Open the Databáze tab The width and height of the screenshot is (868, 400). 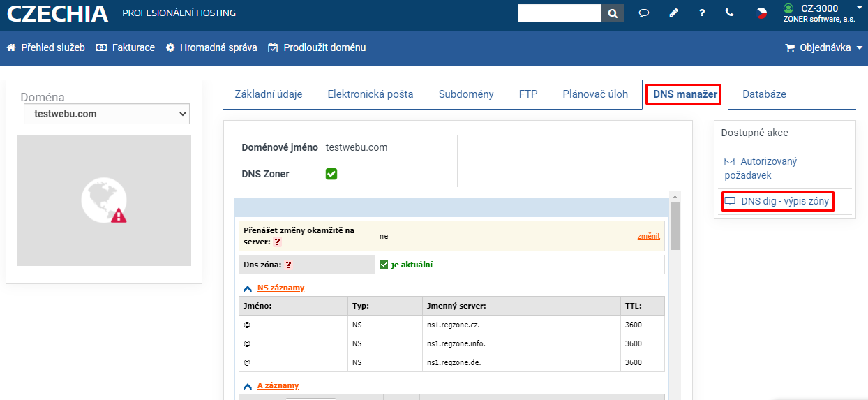point(764,94)
